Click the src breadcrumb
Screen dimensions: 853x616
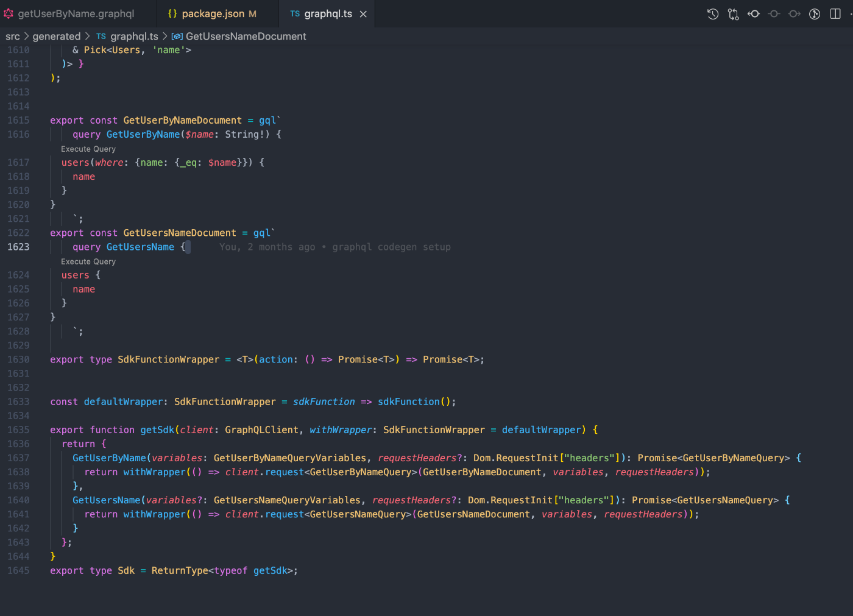click(13, 37)
